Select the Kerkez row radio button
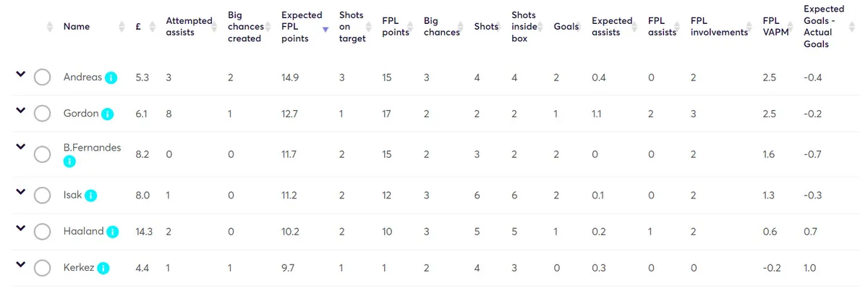Viewport: 868px width, 289px height. pyautogui.click(x=42, y=268)
